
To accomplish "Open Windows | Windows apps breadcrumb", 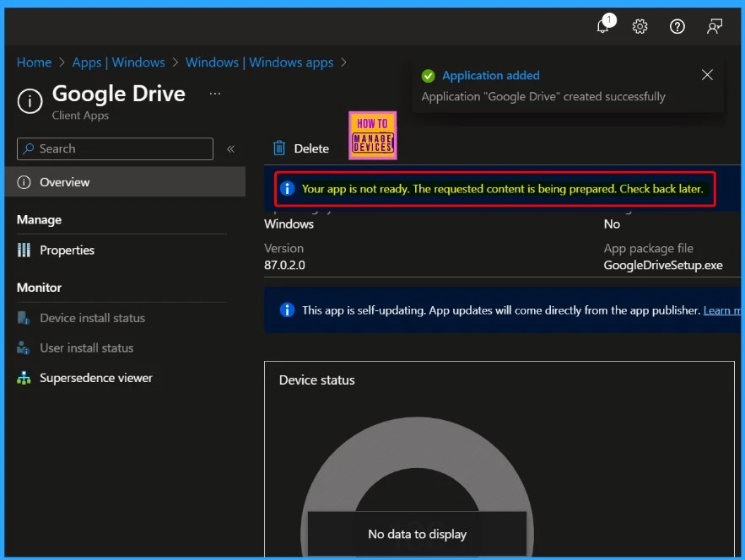I will [x=259, y=62].
